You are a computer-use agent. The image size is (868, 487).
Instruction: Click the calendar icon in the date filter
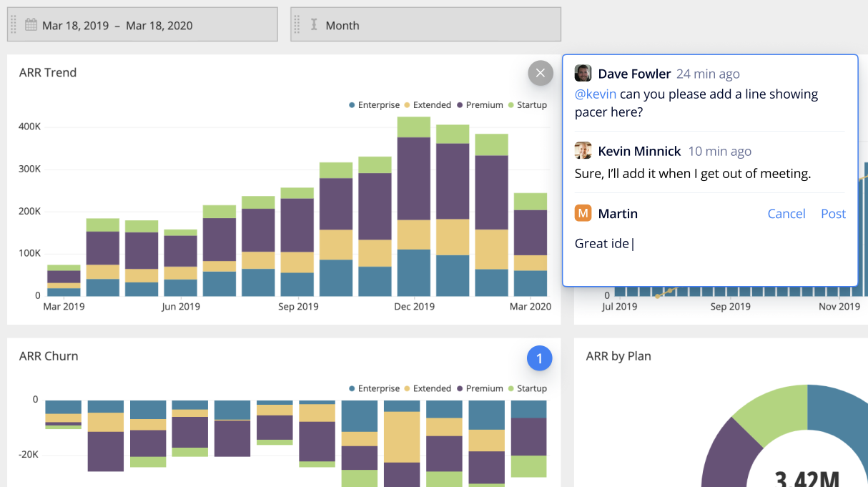[x=29, y=24]
